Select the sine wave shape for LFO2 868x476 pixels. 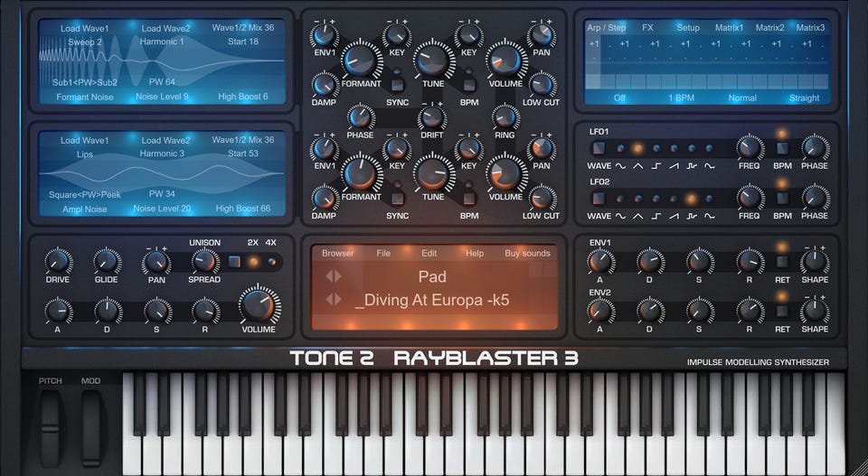pos(620,199)
